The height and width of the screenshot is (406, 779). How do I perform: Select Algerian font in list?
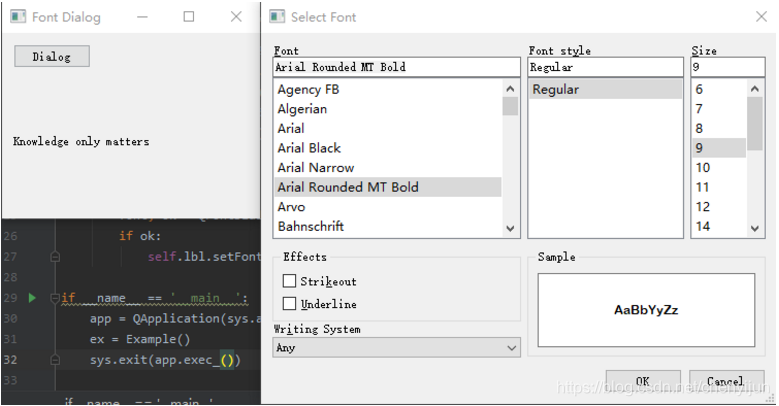point(389,109)
